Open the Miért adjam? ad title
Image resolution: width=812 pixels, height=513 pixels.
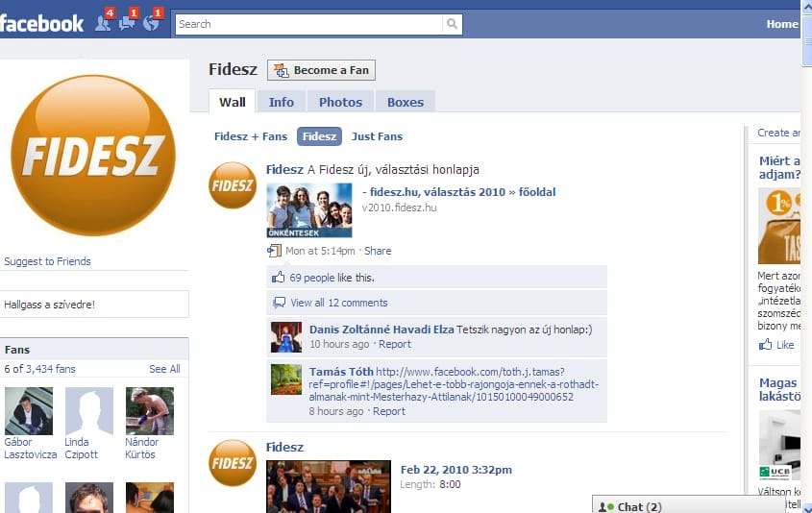pyautogui.click(x=779, y=168)
